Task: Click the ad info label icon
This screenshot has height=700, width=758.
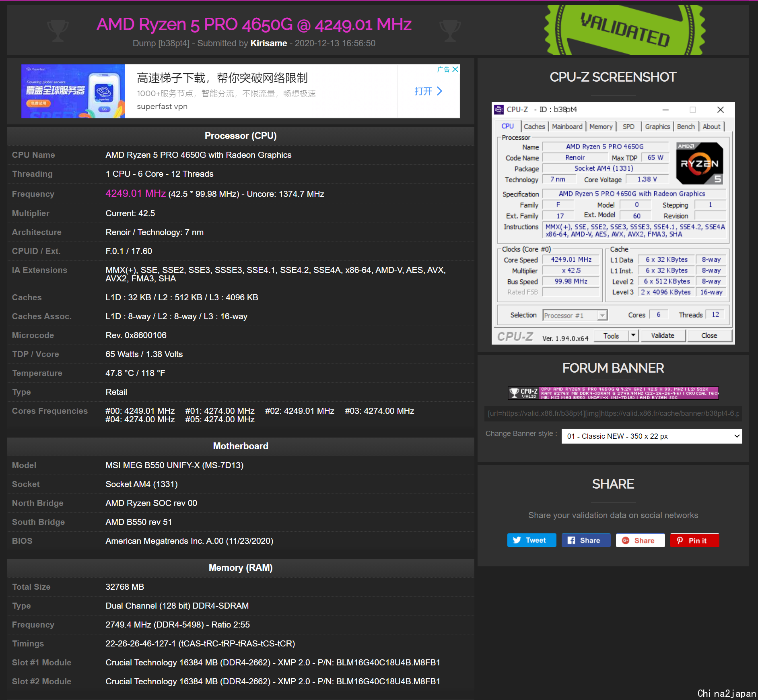Action: click(443, 69)
